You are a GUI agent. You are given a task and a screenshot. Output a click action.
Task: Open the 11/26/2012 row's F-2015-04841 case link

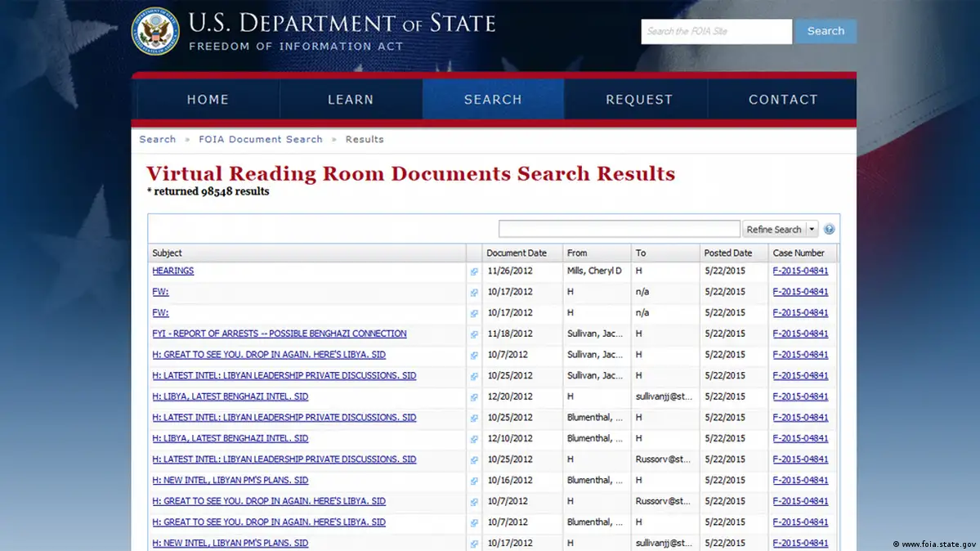pos(800,271)
